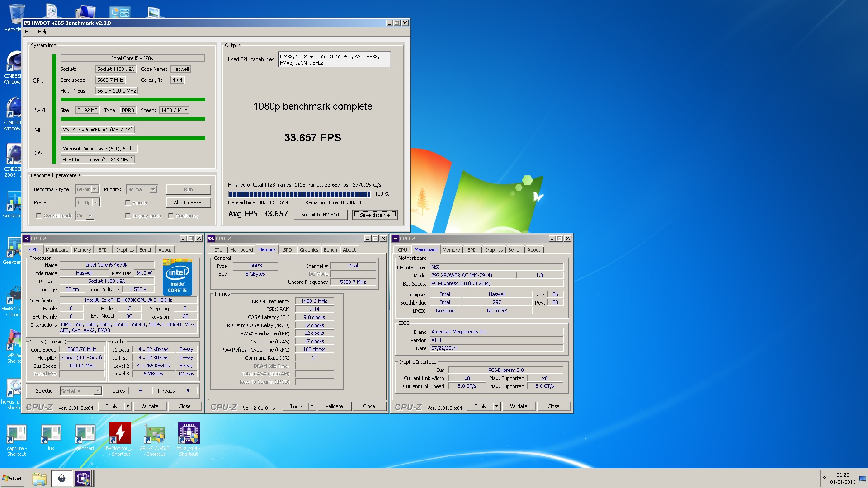
Task: Select the HWBOT x265 taskbar button
Action: [62, 479]
